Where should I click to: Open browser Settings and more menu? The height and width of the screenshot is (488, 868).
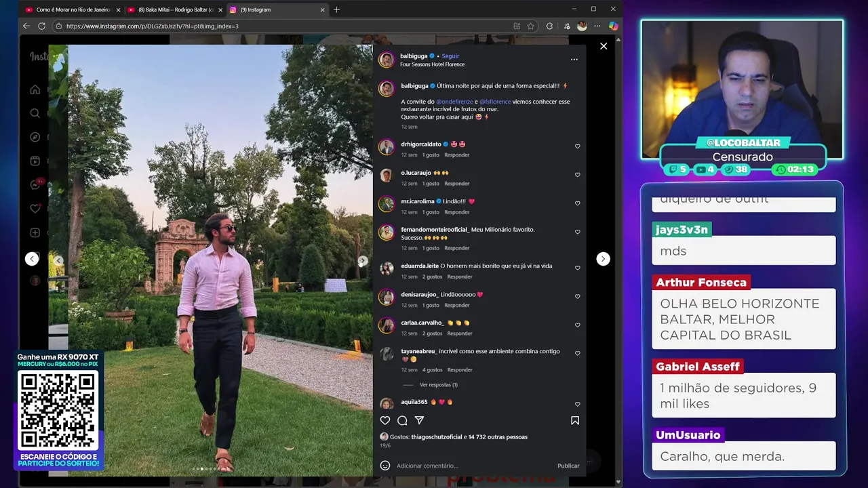pos(597,26)
